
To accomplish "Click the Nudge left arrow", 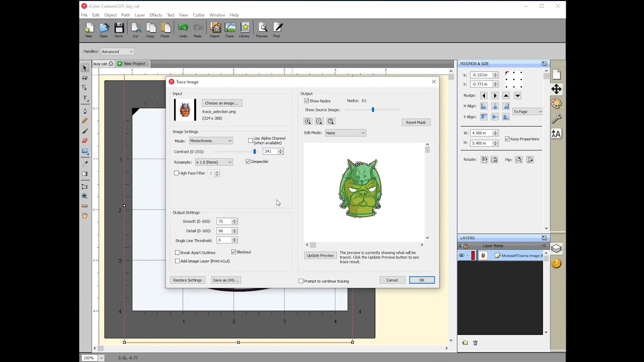I will [x=484, y=96].
